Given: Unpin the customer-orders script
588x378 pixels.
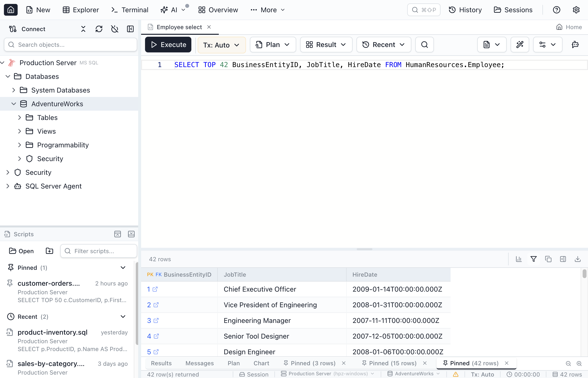Looking at the screenshot, I should click(x=10, y=283).
